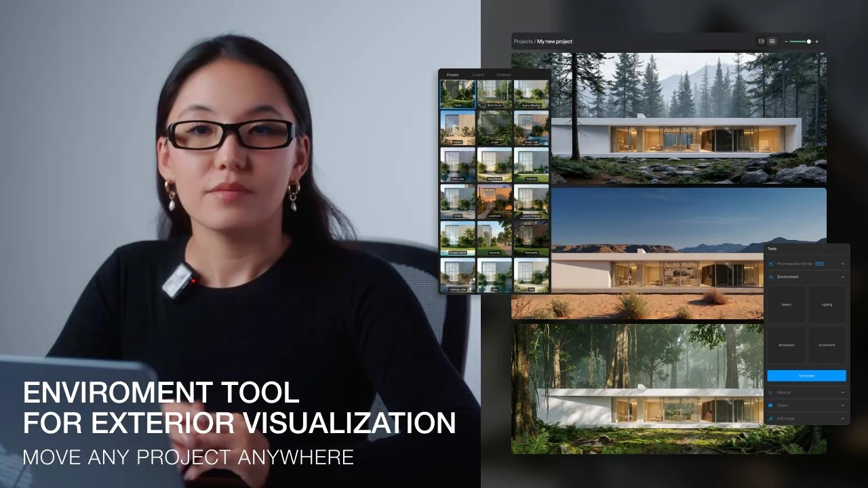This screenshot has width=868, height=488.
Task: Select the Suburbs preset thumbnail
Action: click(531, 165)
